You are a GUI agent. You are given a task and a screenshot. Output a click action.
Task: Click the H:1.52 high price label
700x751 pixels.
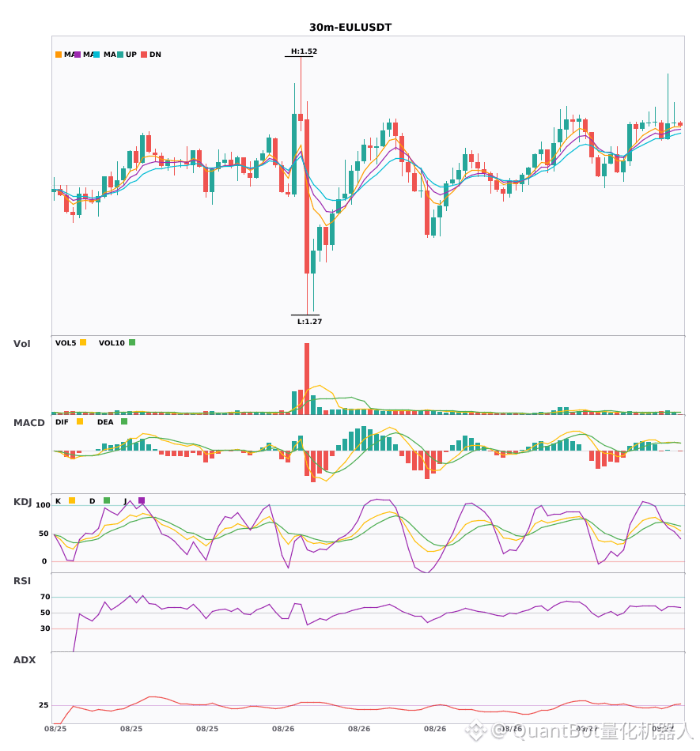[x=305, y=51]
